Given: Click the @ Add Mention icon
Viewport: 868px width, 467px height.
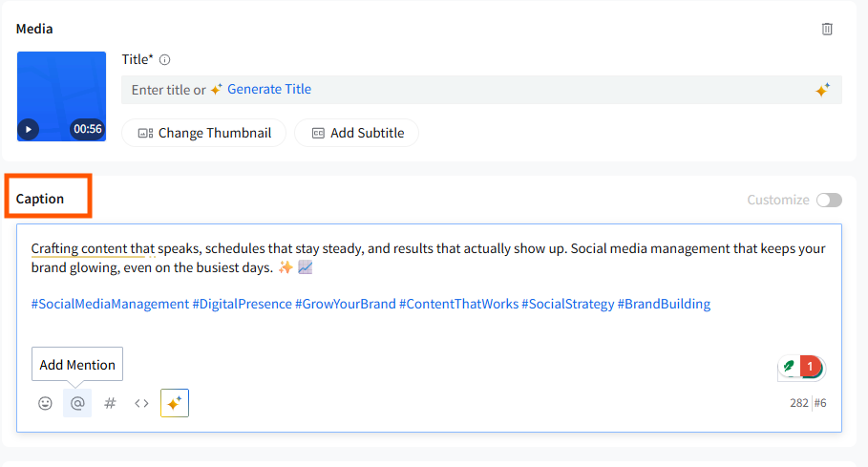Looking at the screenshot, I should (x=77, y=403).
